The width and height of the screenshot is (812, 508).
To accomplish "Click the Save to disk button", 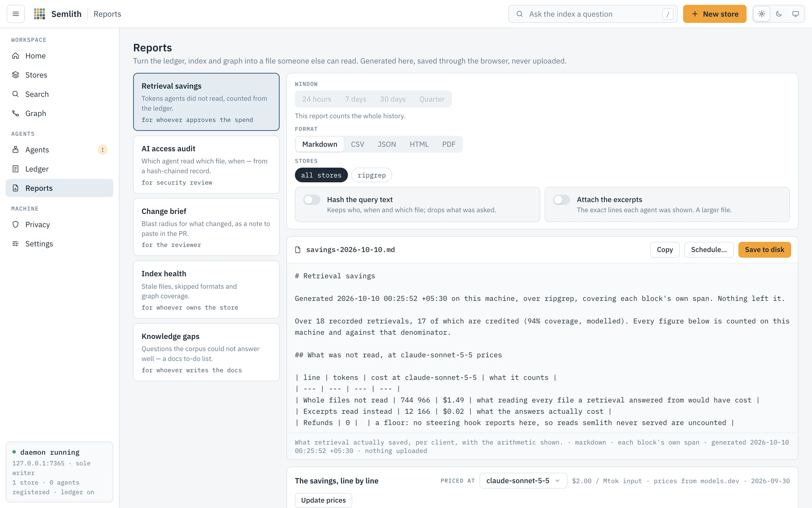I will 764,250.
